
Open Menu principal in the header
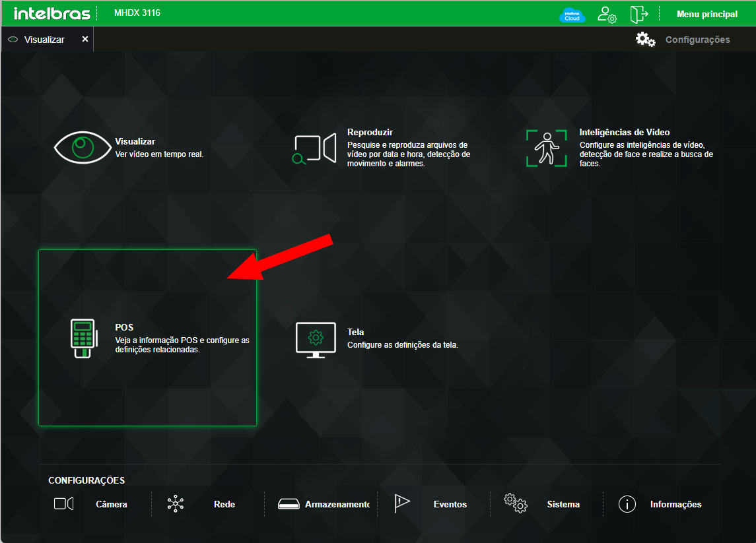click(x=707, y=14)
